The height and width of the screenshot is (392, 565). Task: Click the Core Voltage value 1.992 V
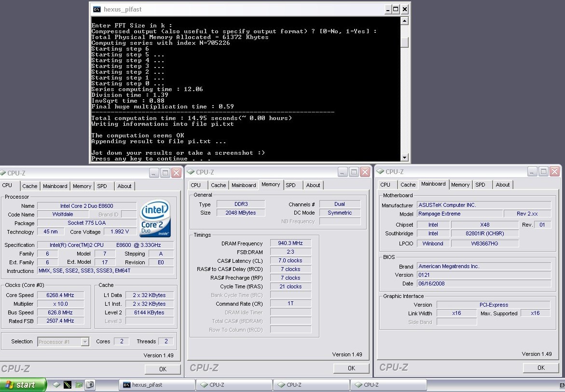pyautogui.click(x=120, y=231)
